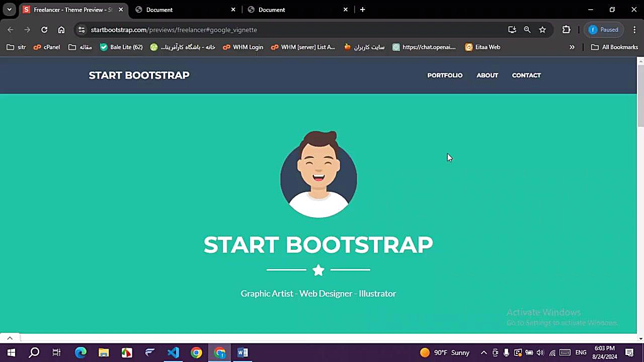Click the page vertical scrollbar thumb

click(x=640, y=96)
